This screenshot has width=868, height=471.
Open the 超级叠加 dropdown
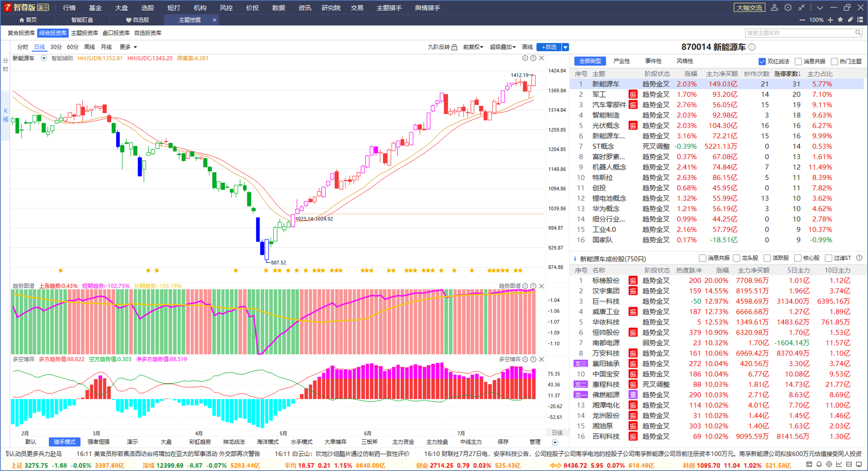(x=502, y=47)
